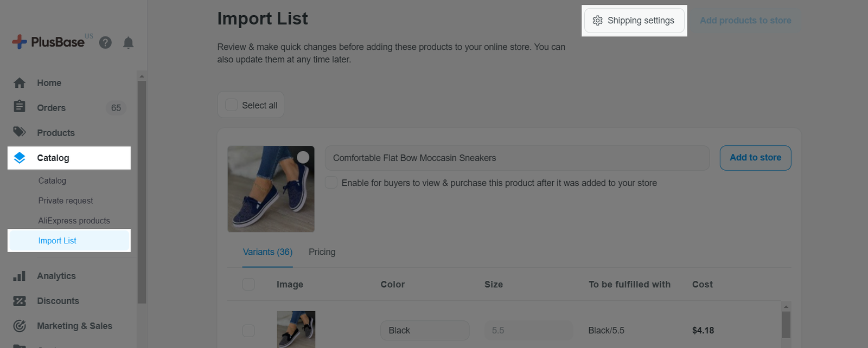The height and width of the screenshot is (348, 868).
Task: Click the Catalog layers icon
Action: [20, 158]
